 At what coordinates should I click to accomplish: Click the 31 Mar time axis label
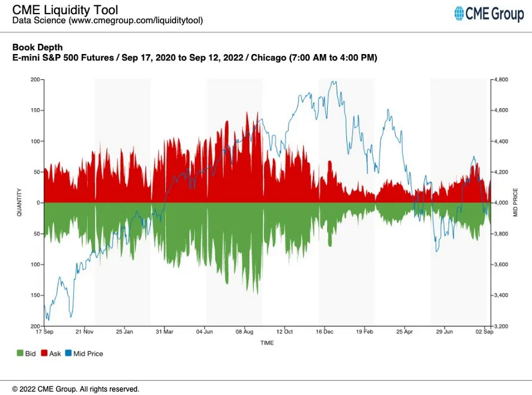(x=165, y=331)
